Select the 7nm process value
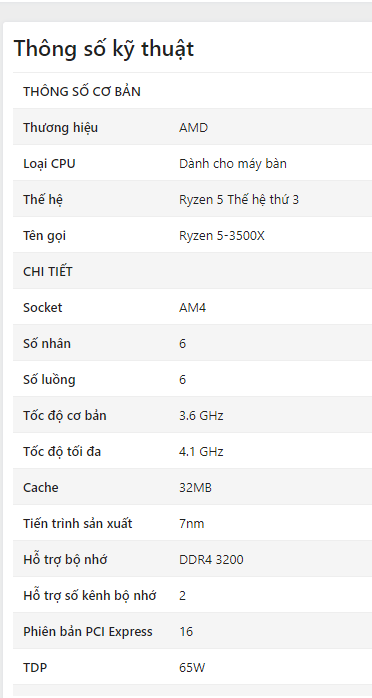This screenshot has height=698, width=372. click(192, 524)
